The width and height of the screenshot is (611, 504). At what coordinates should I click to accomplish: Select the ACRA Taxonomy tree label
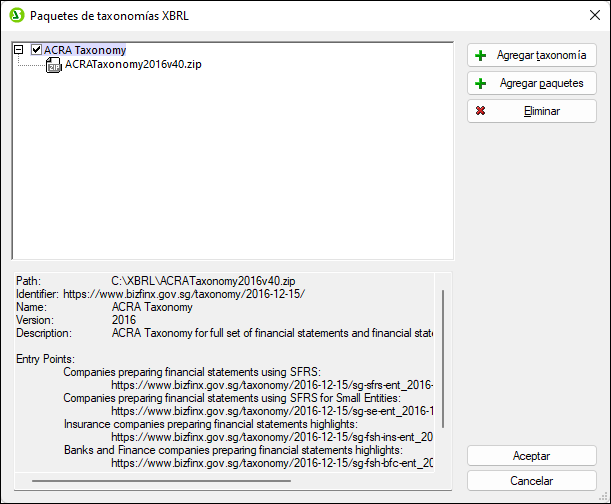85,50
